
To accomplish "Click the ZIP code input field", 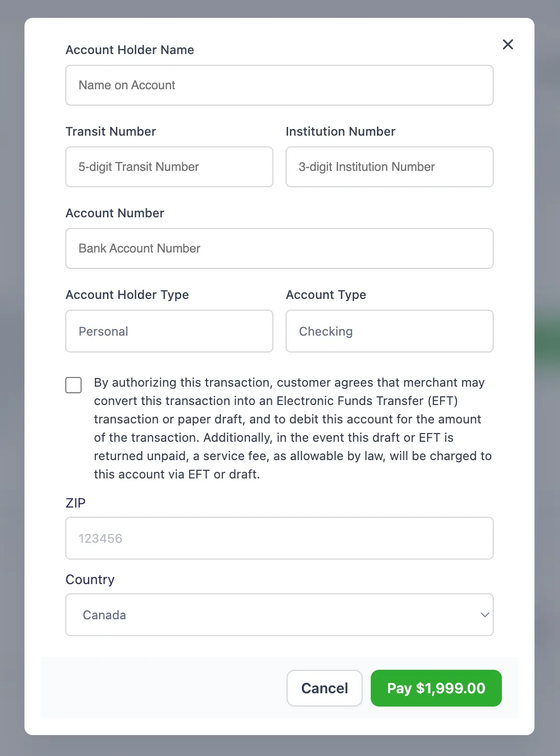I will click(279, 538).
